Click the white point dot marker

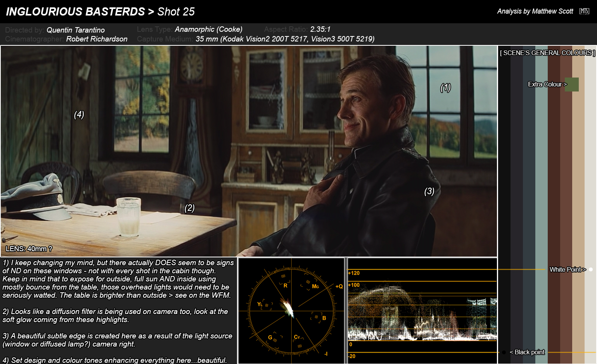coord(591,269)
